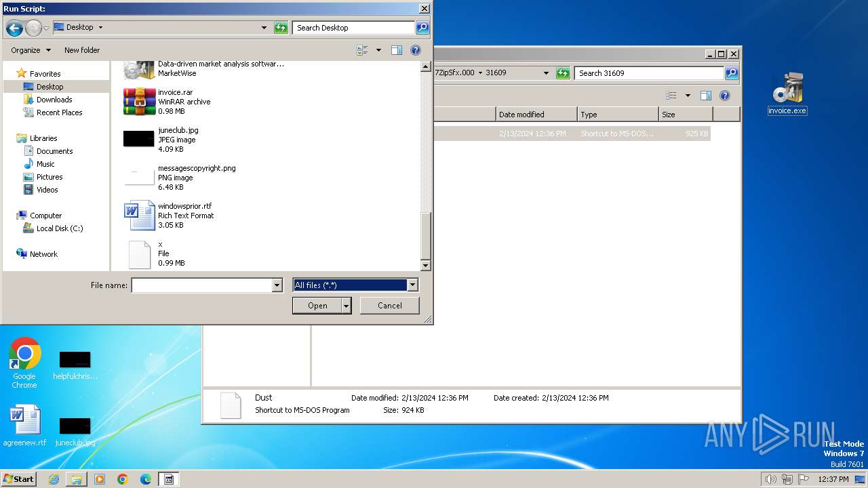Sort by Date modified column header
The image size is (868, 488).
[536, 115]
